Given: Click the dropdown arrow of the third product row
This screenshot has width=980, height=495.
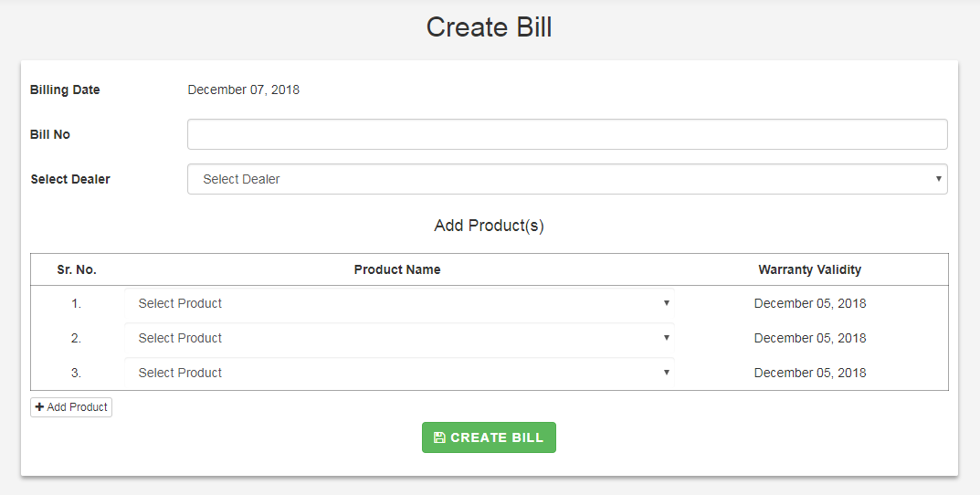Looking at the screenshot, I should (666, 373).
